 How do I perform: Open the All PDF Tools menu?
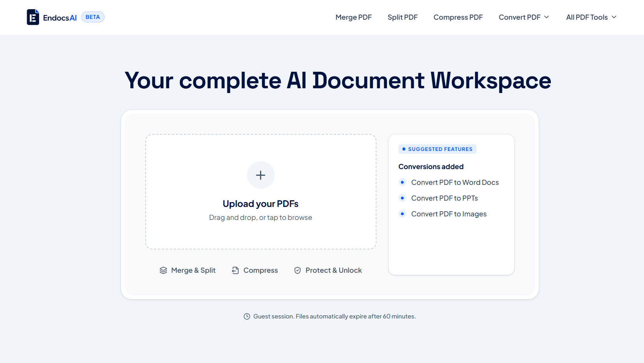point(592,17)
